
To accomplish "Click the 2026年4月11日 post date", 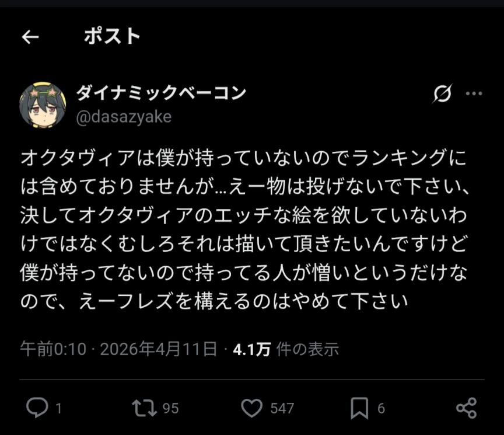I will tap(159, 349).
